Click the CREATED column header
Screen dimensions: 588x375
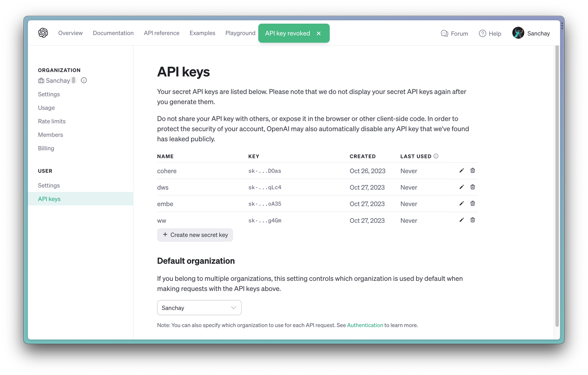pos(363,156)
